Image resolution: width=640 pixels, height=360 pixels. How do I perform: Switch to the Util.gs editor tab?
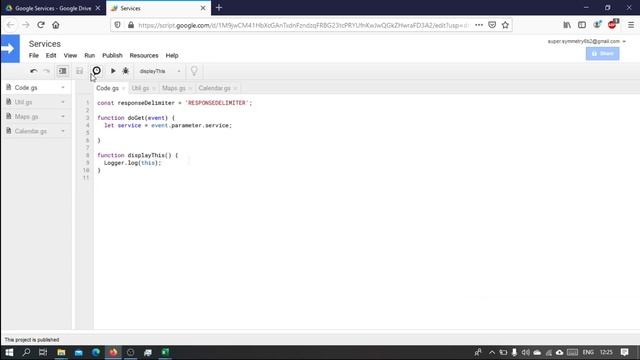point(140,88)
